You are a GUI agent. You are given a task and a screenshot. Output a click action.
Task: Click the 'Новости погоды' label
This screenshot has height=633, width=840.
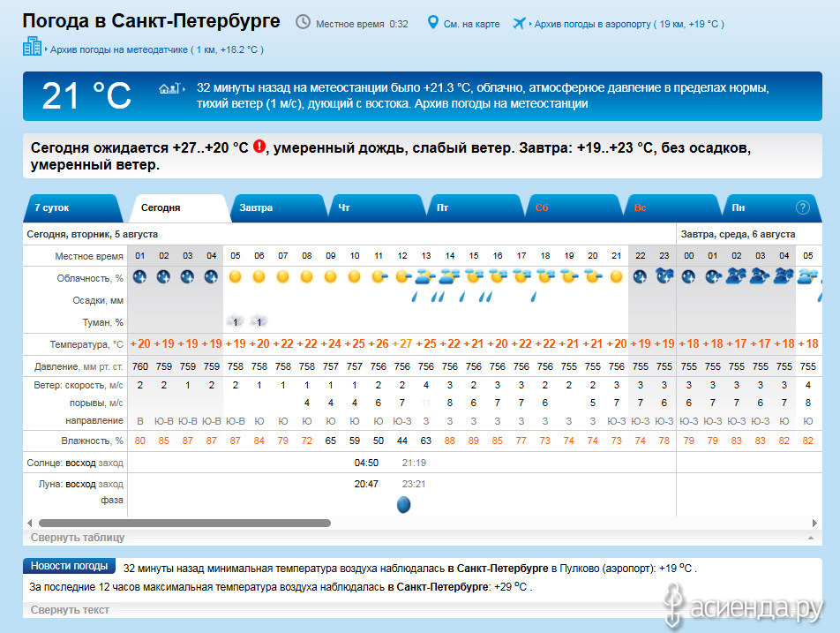(69, 566)
